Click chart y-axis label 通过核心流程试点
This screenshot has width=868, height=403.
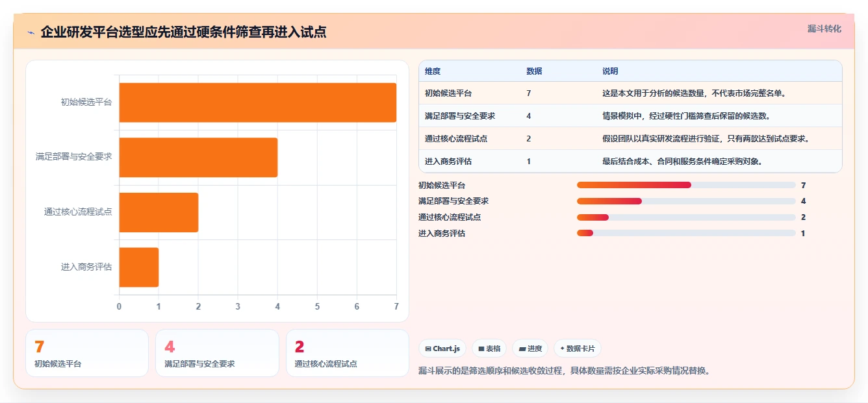click(78, 212)
